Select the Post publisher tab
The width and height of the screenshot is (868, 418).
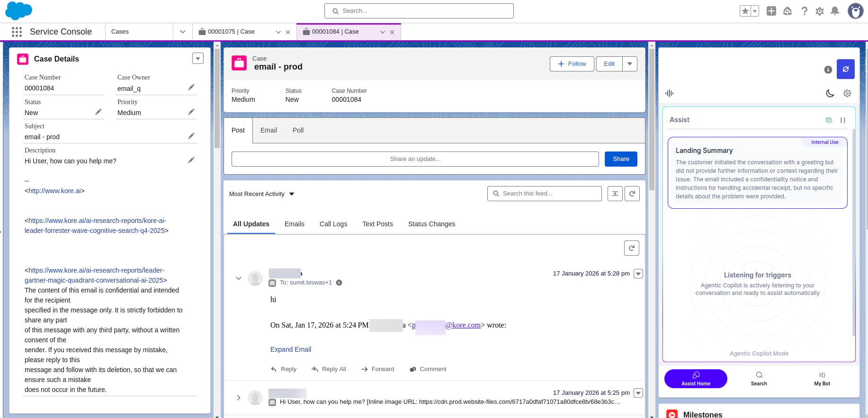coord(238,130)
